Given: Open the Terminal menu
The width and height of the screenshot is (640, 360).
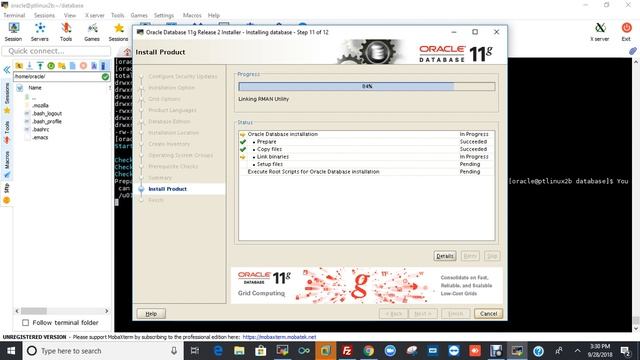Looking at the screenshot, I should point(14,15).
